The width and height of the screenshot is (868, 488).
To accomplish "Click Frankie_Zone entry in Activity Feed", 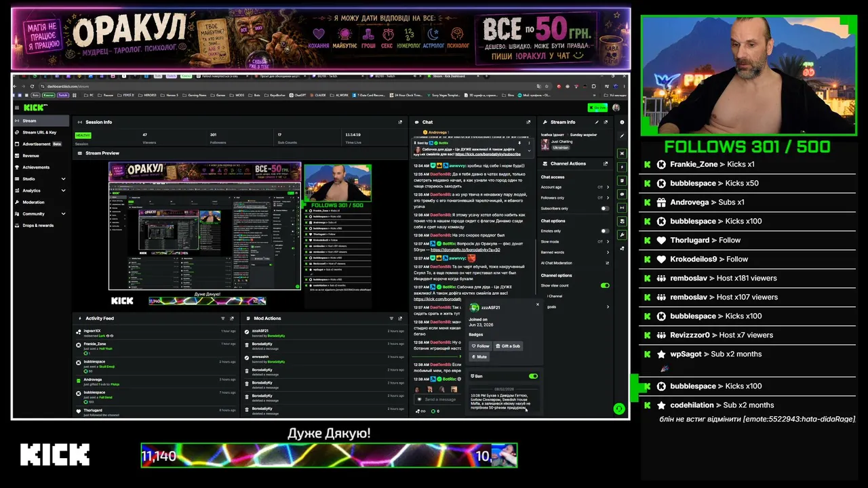I will [155, 348].
